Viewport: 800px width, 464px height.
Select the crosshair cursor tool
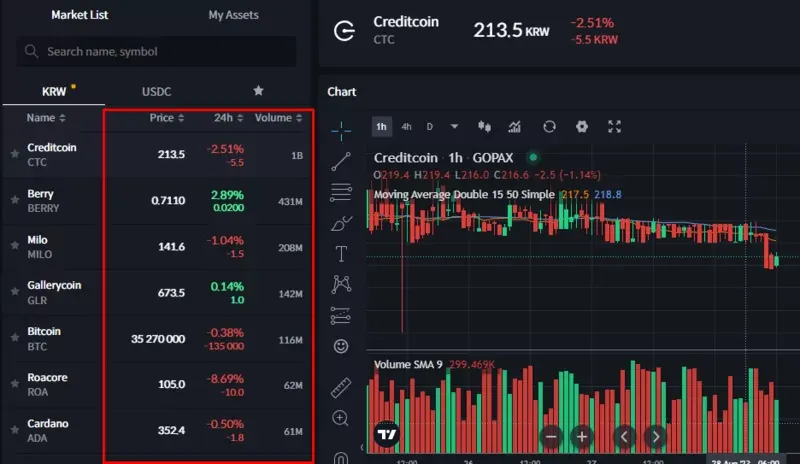point(341,131)
